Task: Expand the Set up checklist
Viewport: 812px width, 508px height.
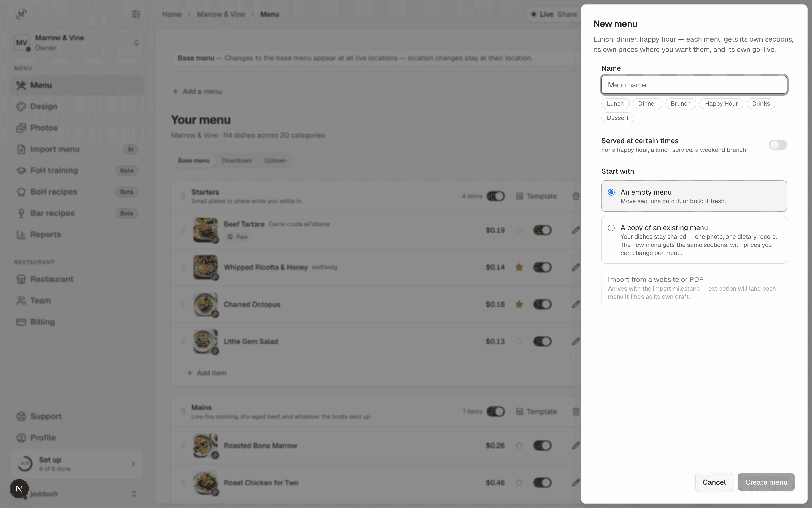Action: pyautogui.click(x=77, y=464)
